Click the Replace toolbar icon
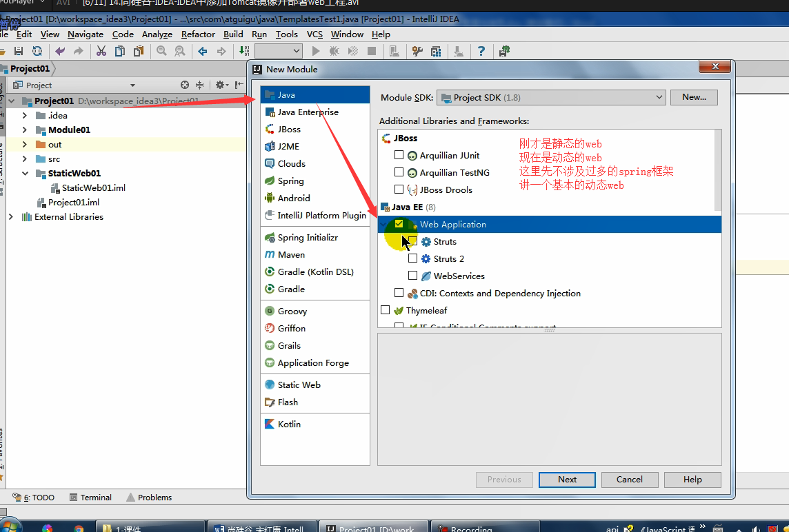 tap(179, 51)
